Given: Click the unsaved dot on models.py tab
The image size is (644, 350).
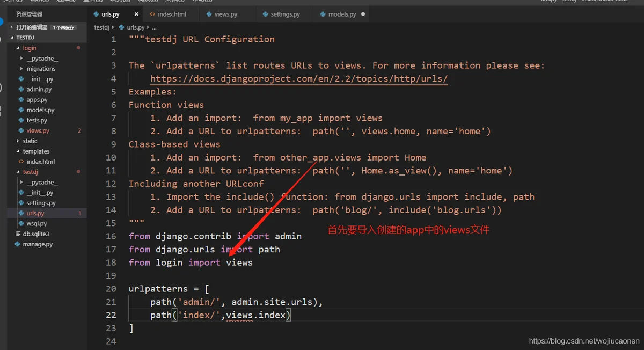Looking at the screenshot, I should pyautogui.click(x=363, y=14).
